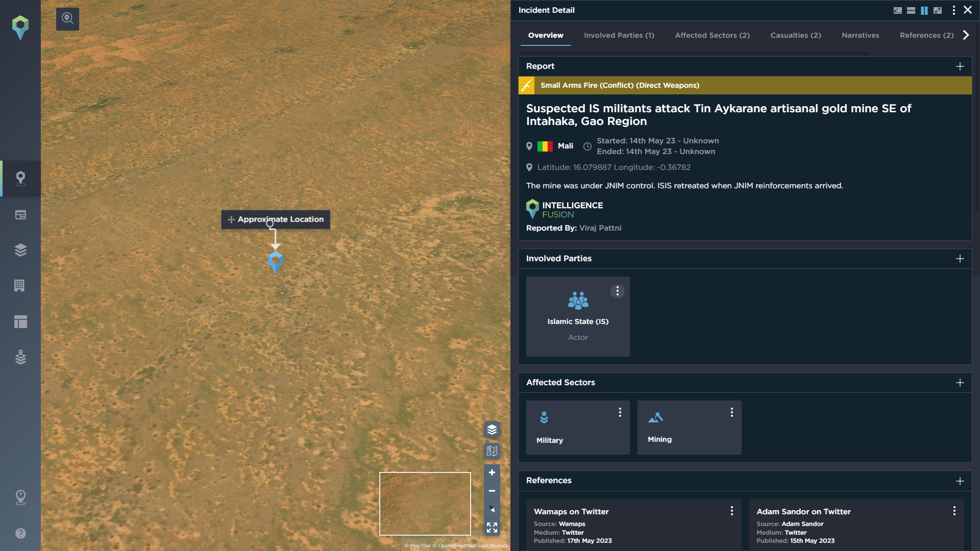Open the Adam Sandor on Twitter reference

[x=856, y=525]
